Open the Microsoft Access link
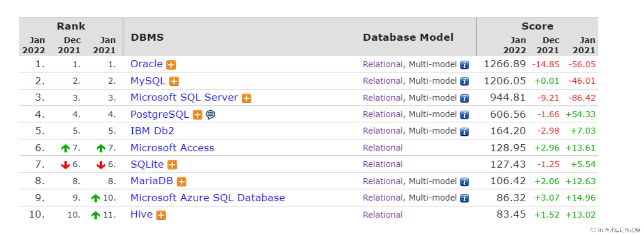This screenshot has width=644, height=235. click(172, 148)
